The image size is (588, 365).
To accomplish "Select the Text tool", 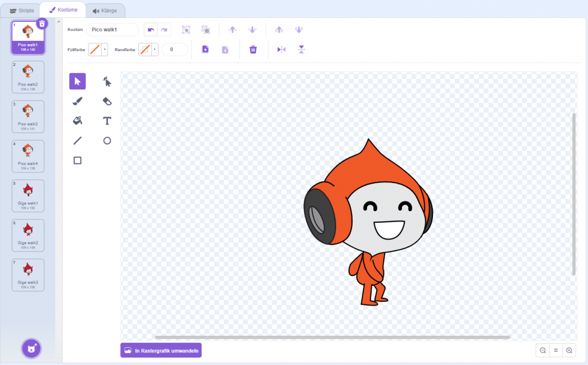I will (x=107, y=121).
